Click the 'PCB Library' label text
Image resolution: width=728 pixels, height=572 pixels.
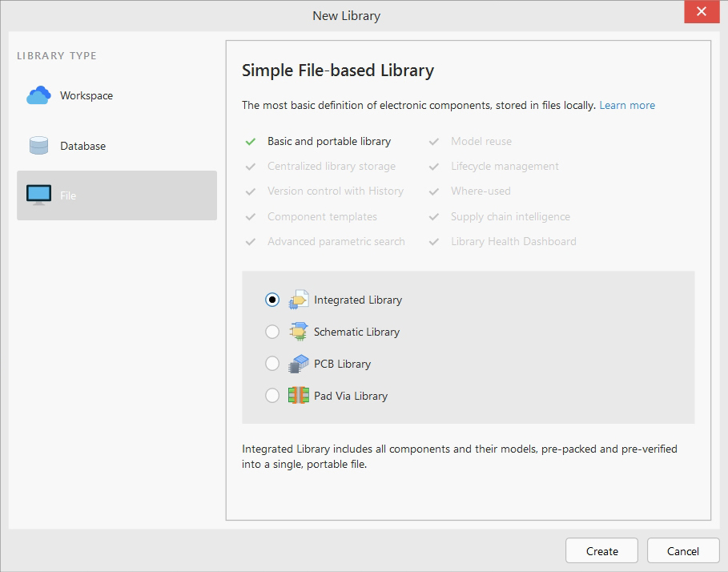click(342, 364)
